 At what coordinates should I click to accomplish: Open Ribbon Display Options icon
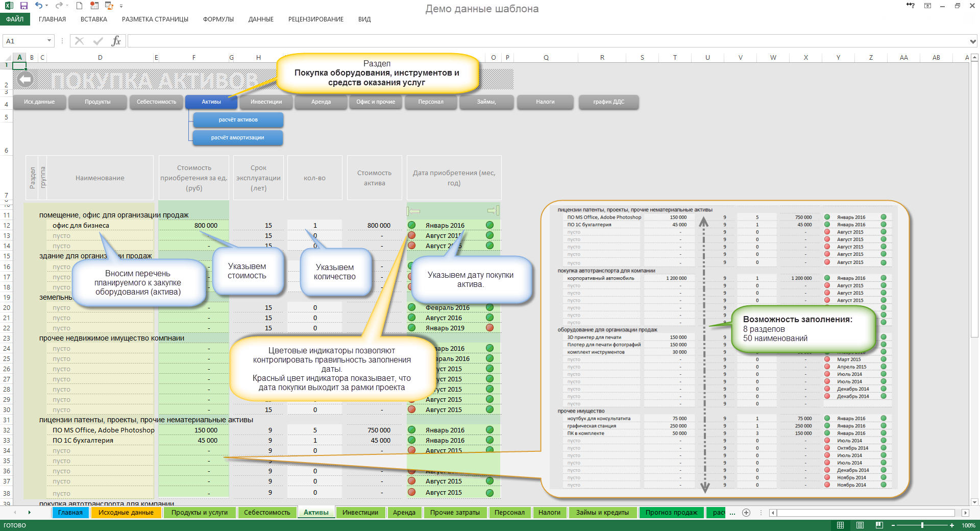click(x=927, y=6)
